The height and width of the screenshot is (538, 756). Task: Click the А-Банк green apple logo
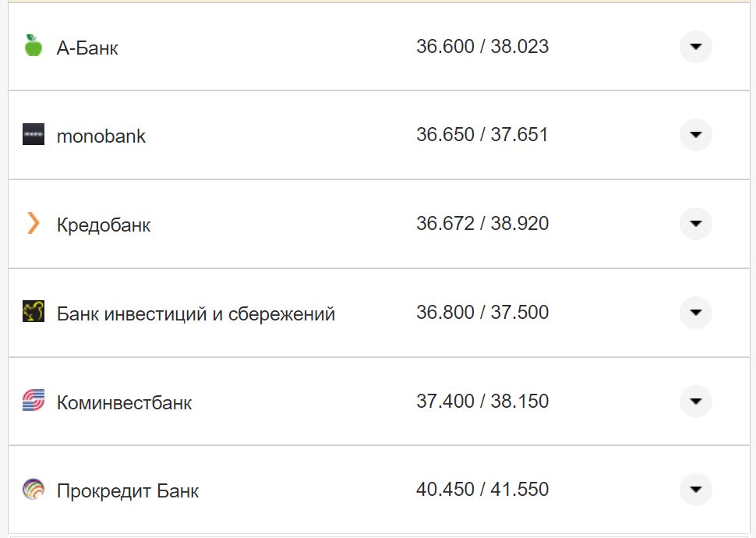pos(33,46)
